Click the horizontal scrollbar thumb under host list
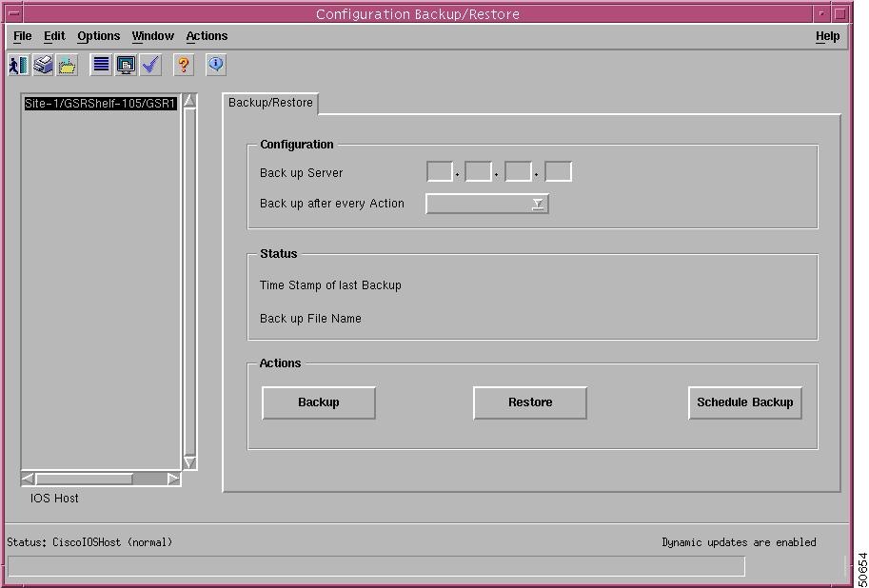The width and height of the screenshot is (869, 588). tap(85, 479)
